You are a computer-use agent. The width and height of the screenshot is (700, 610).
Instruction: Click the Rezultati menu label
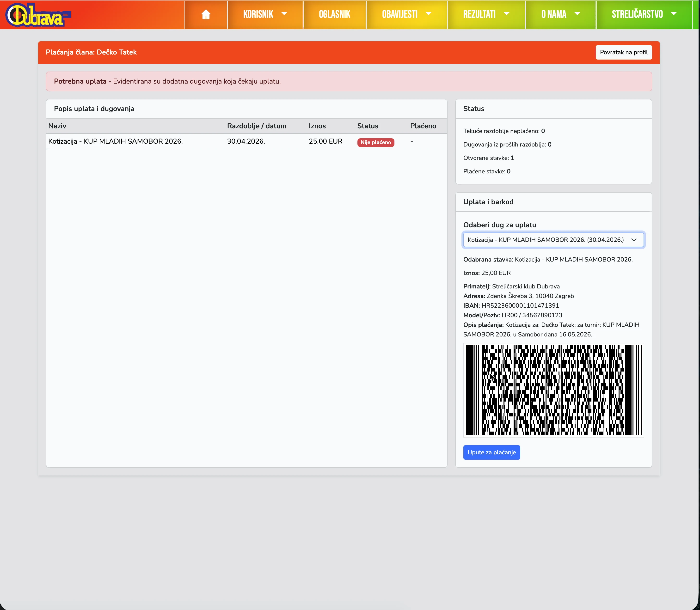point(479,14)
